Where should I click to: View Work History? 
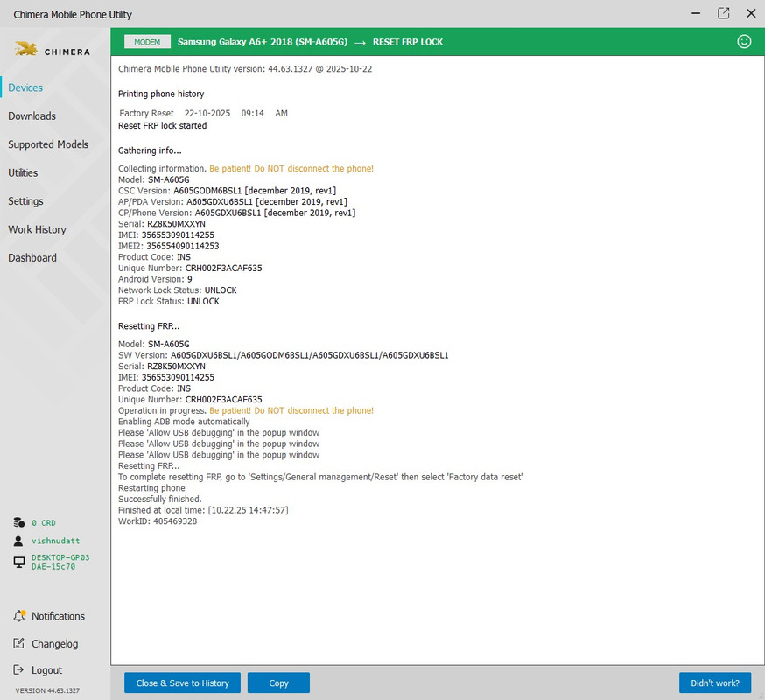click(37, 229)
